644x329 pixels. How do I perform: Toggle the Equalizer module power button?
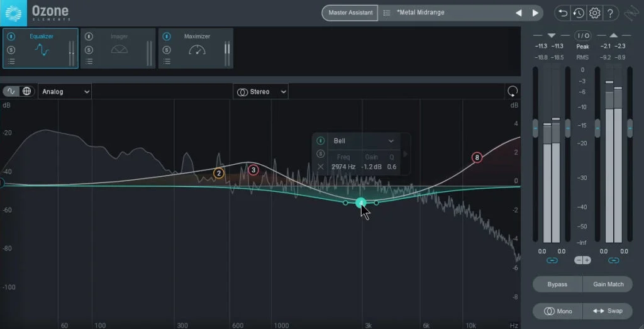[x=11, y=36]
